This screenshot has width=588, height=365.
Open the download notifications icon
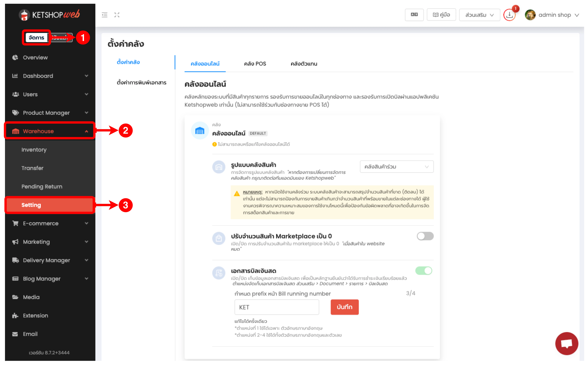[509, 15]
